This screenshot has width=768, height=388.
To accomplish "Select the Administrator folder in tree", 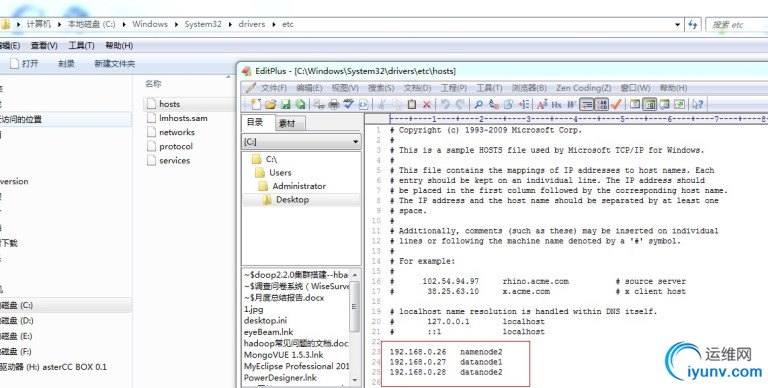I will (299, 186).
